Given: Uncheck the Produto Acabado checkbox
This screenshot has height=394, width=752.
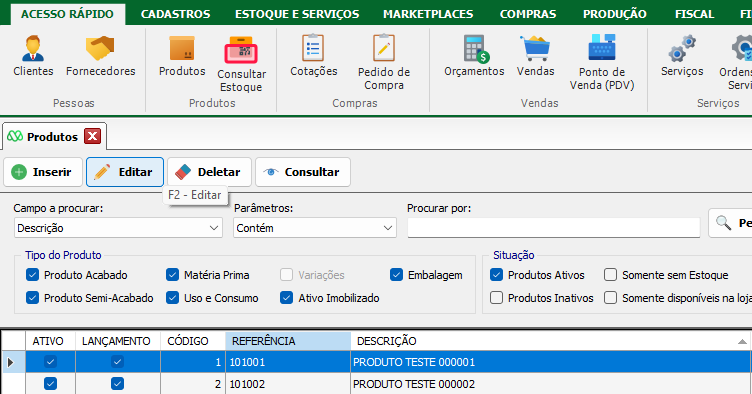Looking at the screenshot, I should 32,275.
